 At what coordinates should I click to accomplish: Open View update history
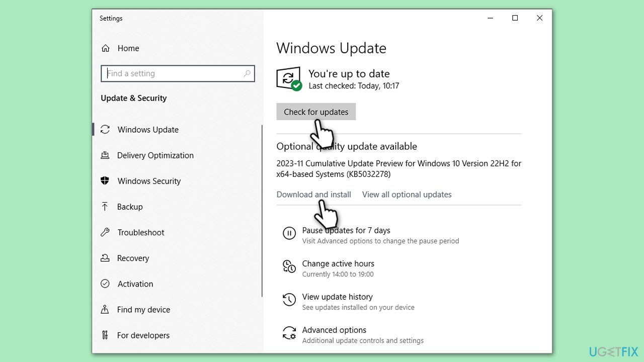pos(338,297)
